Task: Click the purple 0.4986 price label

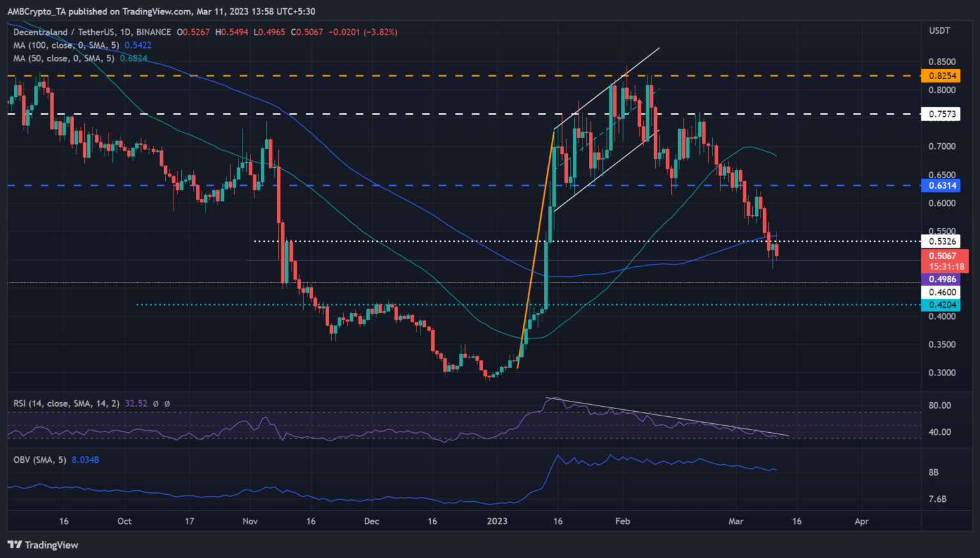Action: 942,279
